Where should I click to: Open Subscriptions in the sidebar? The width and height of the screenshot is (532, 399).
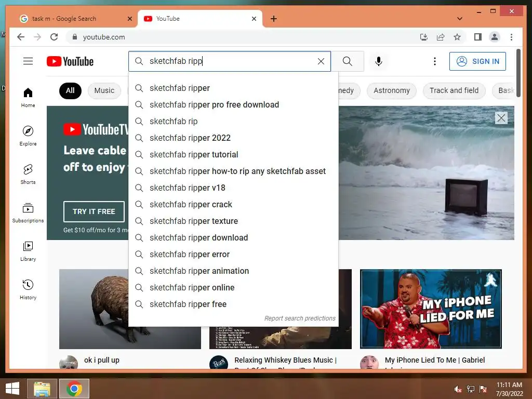[x=28, y=212]
